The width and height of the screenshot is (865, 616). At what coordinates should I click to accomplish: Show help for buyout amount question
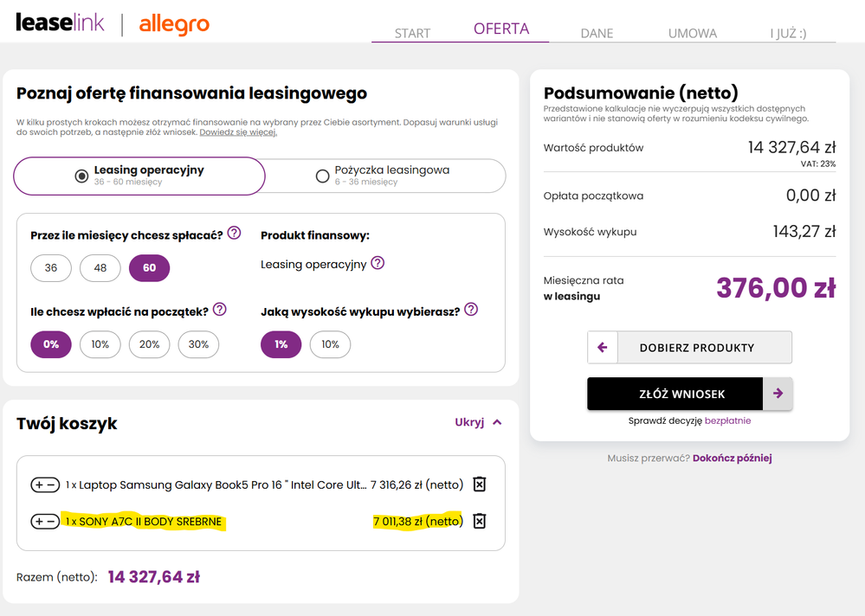471,310
